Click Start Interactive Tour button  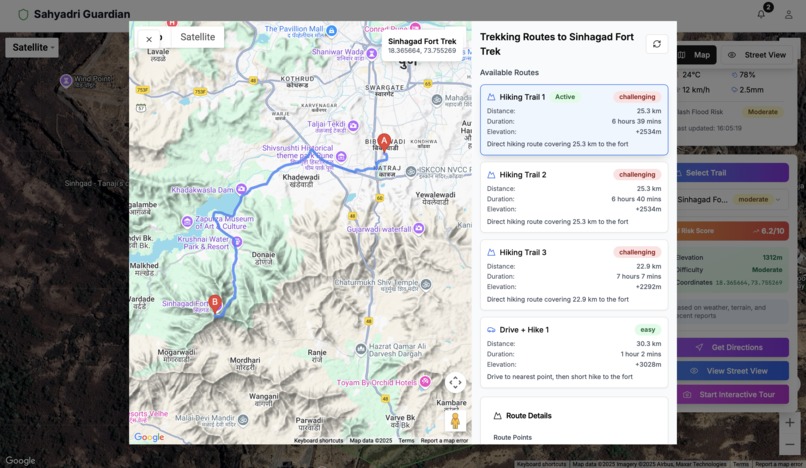(732, 394)
